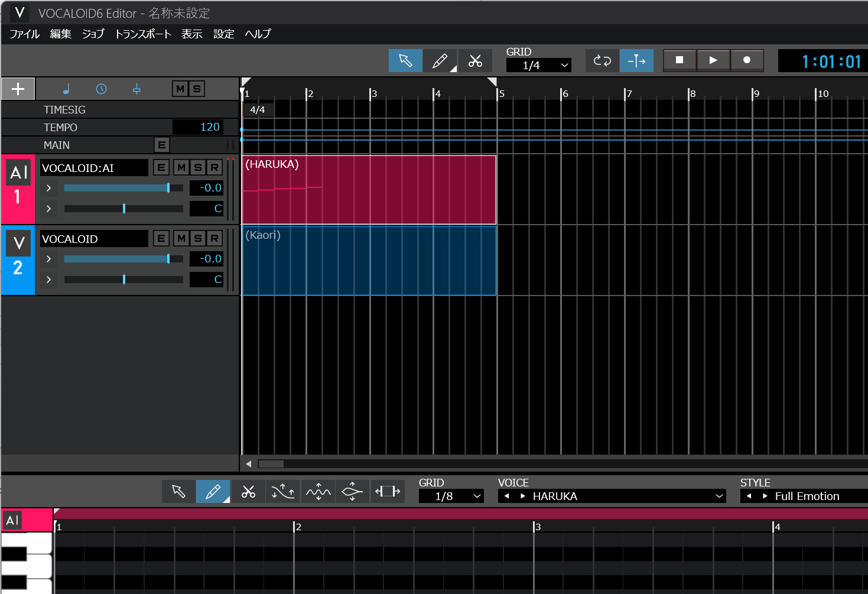Toggle loop playback button
868x594 pixels.
click(602, 61)
